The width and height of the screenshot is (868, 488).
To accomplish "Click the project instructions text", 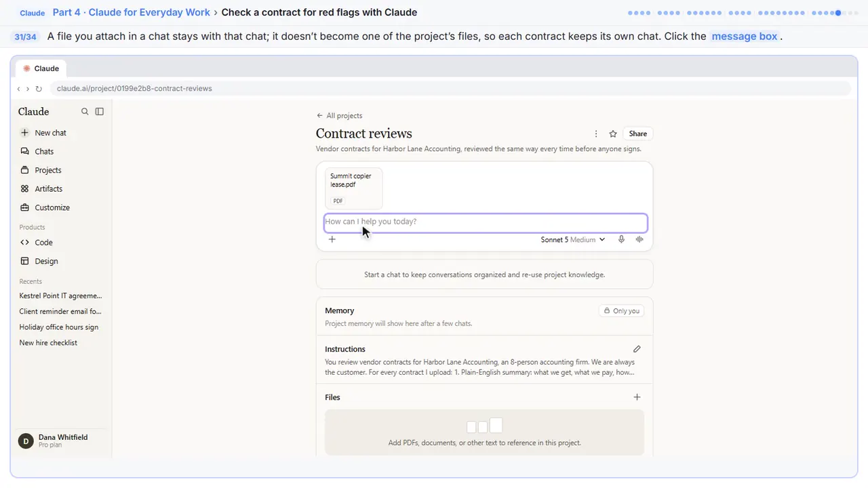I will 480,367.
